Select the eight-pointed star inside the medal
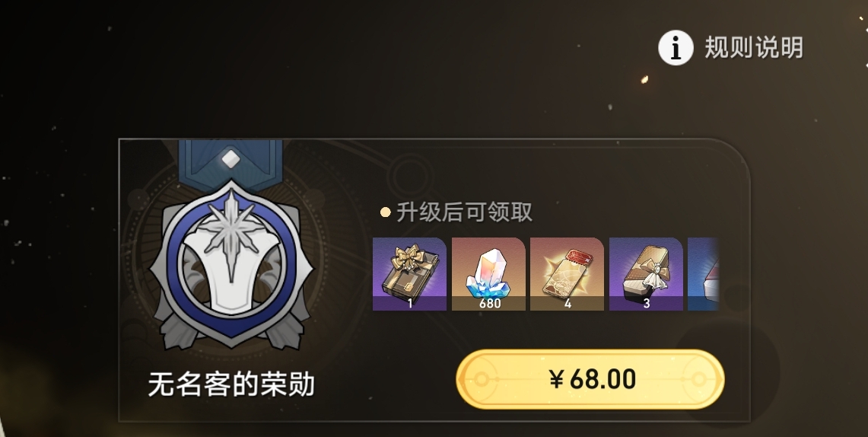This screenshot has width=868, height=437. (231, 233)
